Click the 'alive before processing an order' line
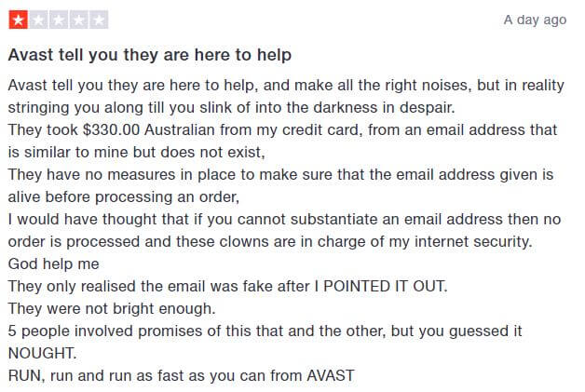 (x=124, y=197)
